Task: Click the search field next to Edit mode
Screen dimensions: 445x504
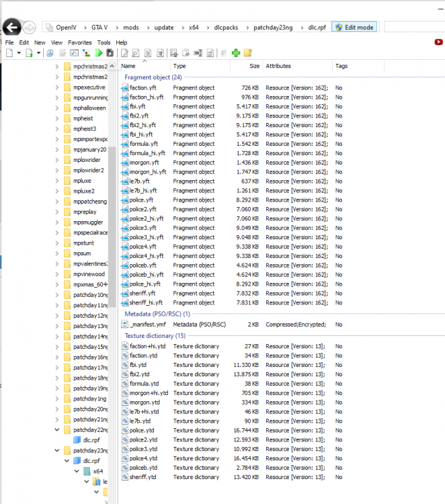Action: [414, 27]
